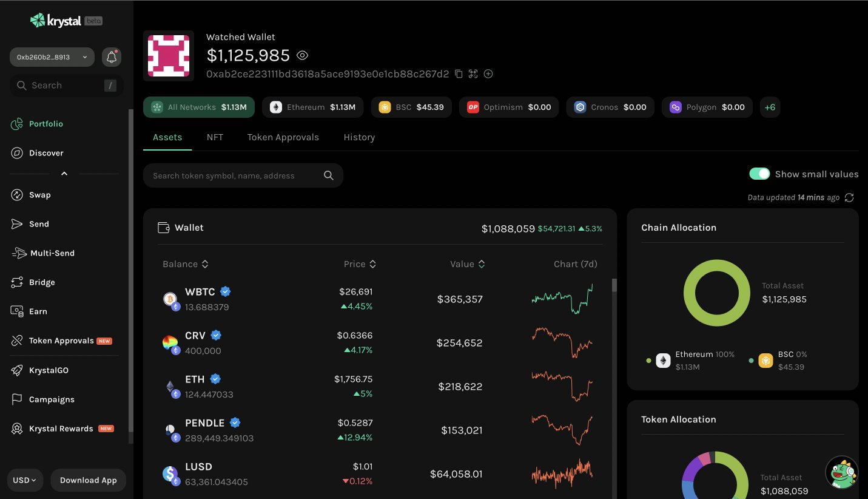Image resolution: width=868 pixels, height=499 pixels.
Task: Expand the +6 more networks
Action: click(x=770, y=107)
